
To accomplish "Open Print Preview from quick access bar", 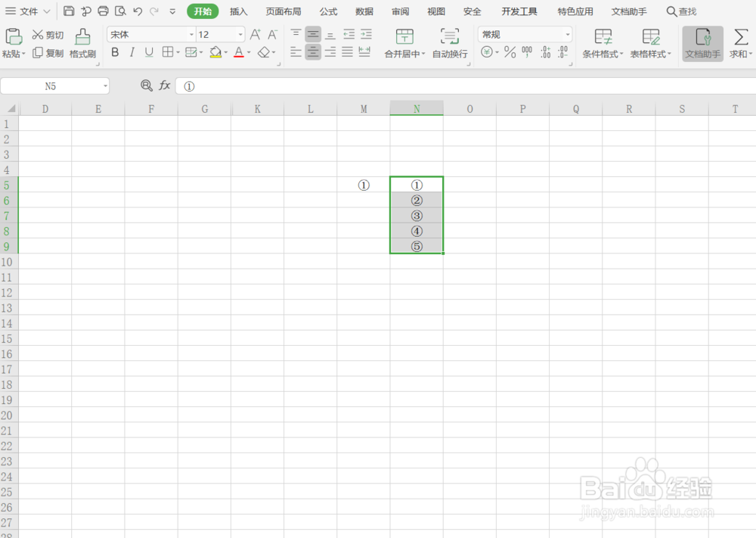I will click(120, 11).
